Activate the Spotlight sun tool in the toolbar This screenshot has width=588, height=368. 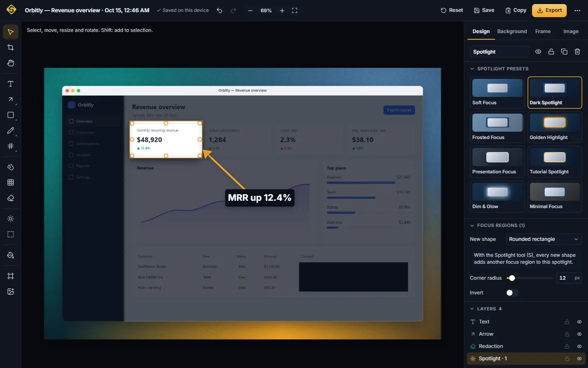point(11,219)
